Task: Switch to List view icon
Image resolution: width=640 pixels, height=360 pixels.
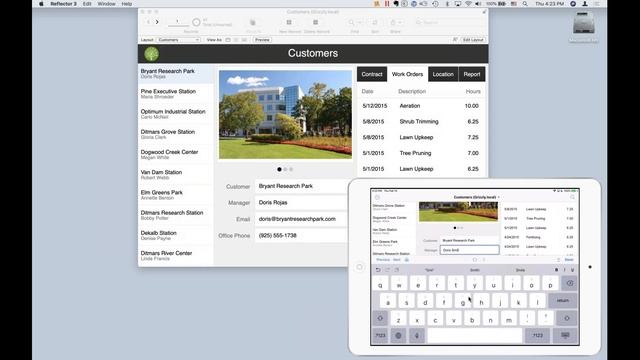Action: point(236,40)
